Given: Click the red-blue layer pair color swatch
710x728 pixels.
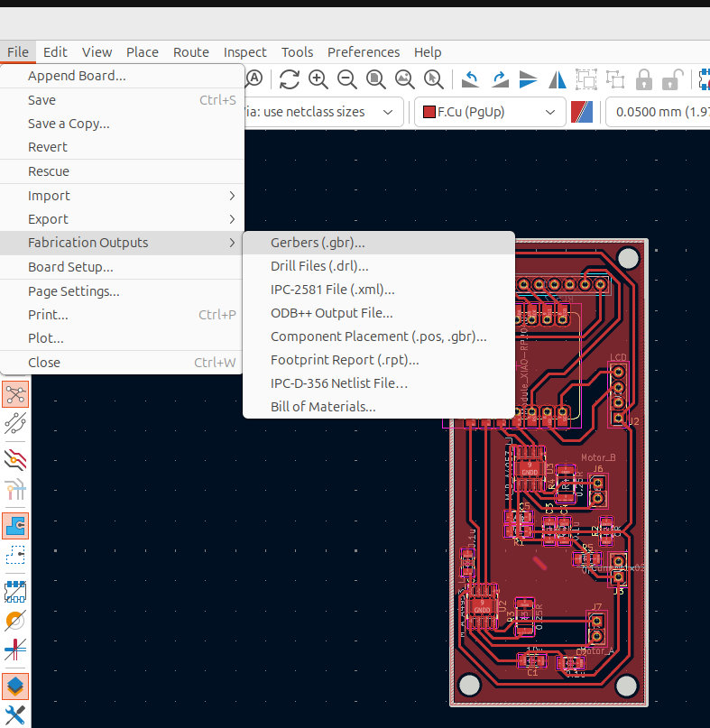Looking at the screenshot, I should pyautogui.click(x=582, y=112).
